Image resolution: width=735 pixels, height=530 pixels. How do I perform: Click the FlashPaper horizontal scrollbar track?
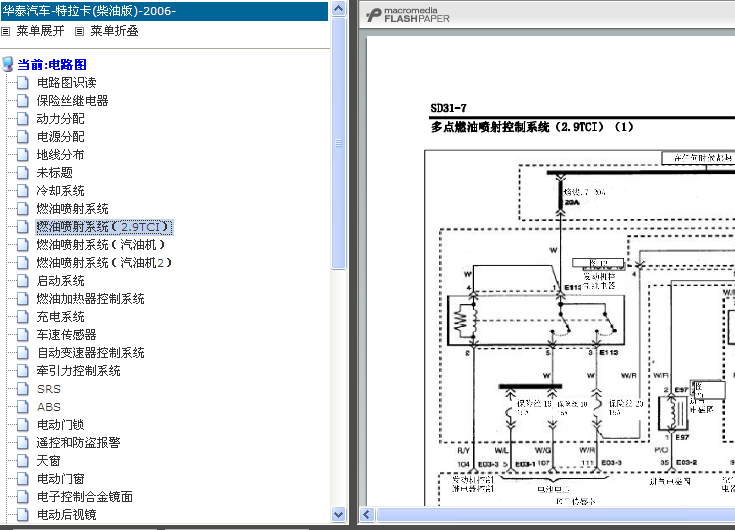(555, 515)
